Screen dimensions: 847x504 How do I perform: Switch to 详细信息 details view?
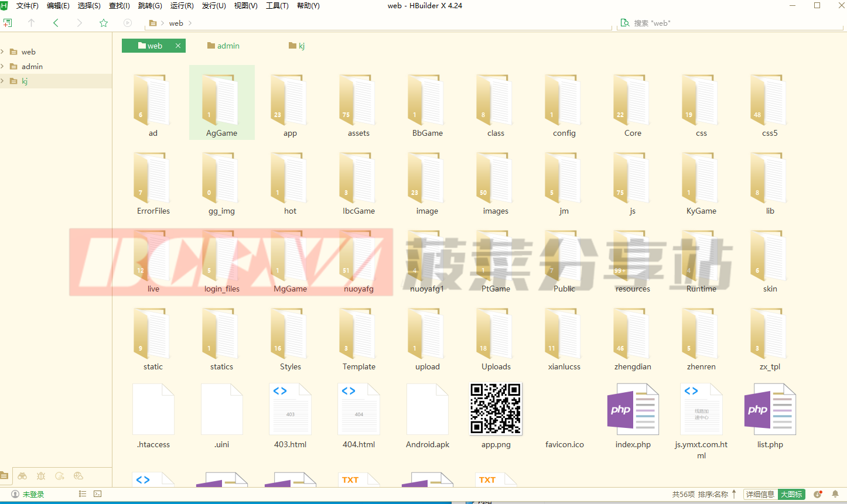tap(760, 494)
